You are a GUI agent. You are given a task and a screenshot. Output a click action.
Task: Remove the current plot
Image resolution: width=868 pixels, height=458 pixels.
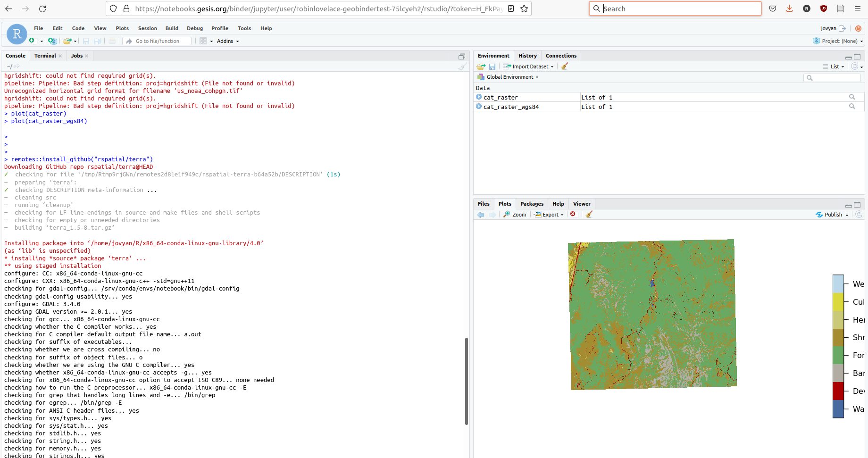[x=573, y=214]
